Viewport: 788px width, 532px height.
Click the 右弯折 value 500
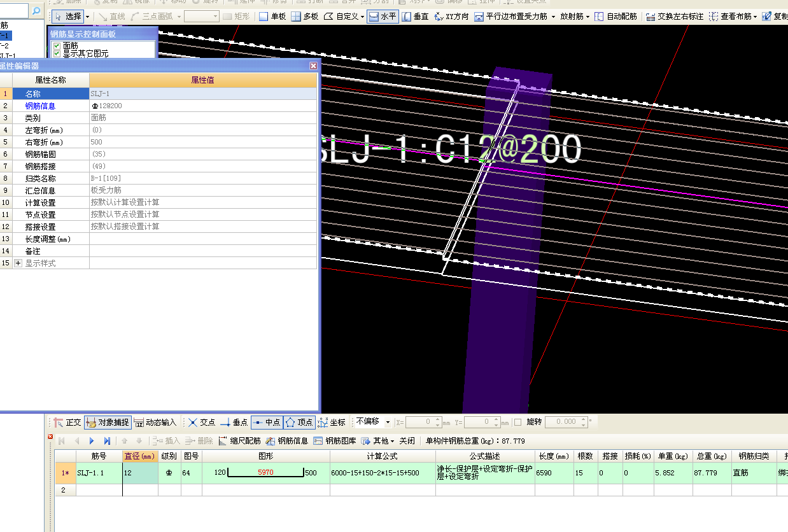click(x=203, y=142)
